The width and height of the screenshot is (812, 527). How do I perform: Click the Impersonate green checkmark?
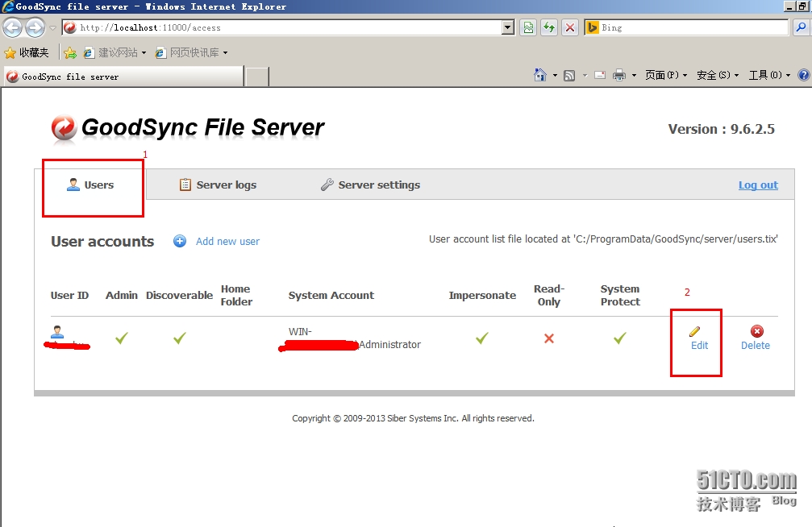point(482,338)
